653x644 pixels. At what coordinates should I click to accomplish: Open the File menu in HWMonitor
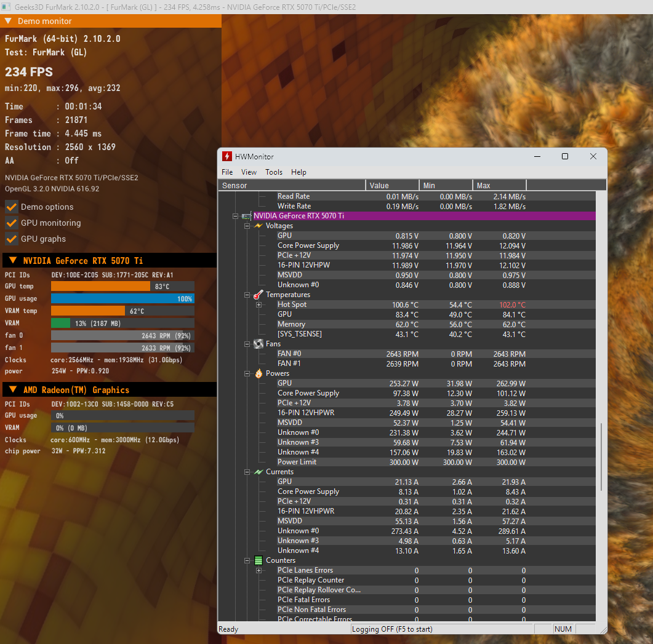pyautogui.click(x=227, y=172)
